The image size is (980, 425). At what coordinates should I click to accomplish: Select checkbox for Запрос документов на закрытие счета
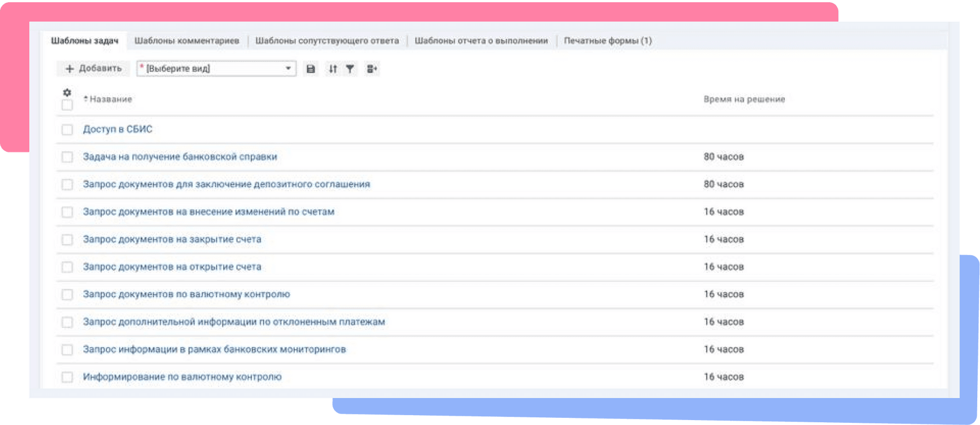coord(67,239)
